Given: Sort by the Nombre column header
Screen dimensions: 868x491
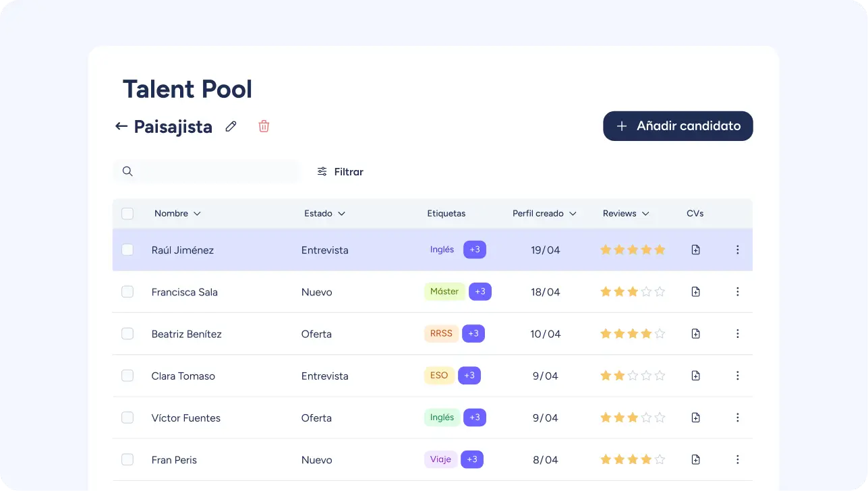Looking at the screenshot, I should (x=177, y=214).
